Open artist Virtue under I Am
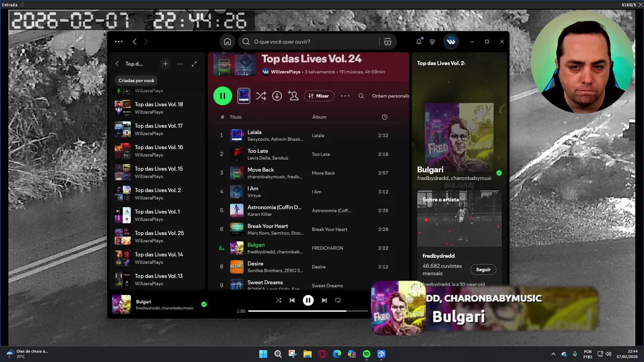Viewport: 644px width, 362px height. click(254, 196)
